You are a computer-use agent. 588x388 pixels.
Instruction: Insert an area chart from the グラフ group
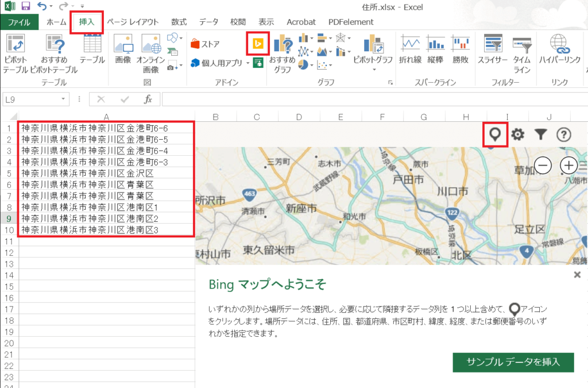point(322,51)
